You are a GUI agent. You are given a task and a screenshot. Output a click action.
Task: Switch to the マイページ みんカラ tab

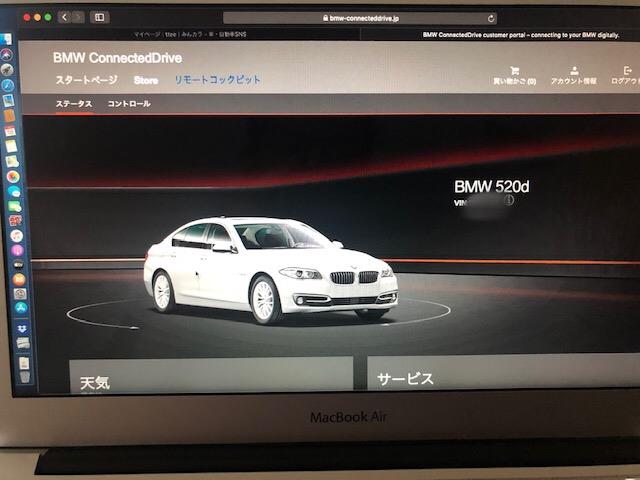(x=190, y=35)
